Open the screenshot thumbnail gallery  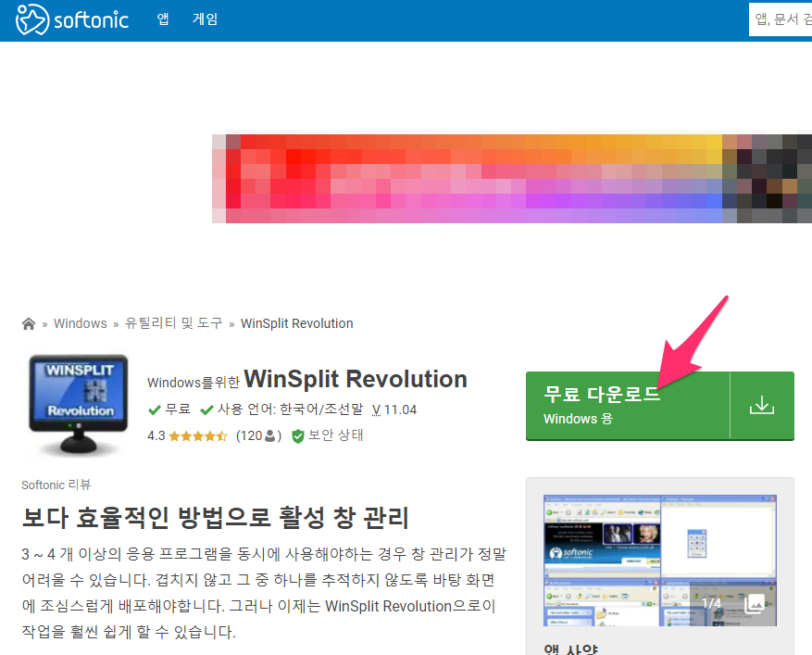tap(660, 561)
